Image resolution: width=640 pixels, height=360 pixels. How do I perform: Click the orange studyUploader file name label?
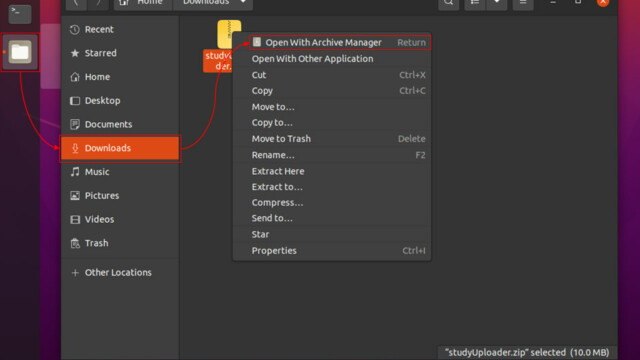click(218, 61)
